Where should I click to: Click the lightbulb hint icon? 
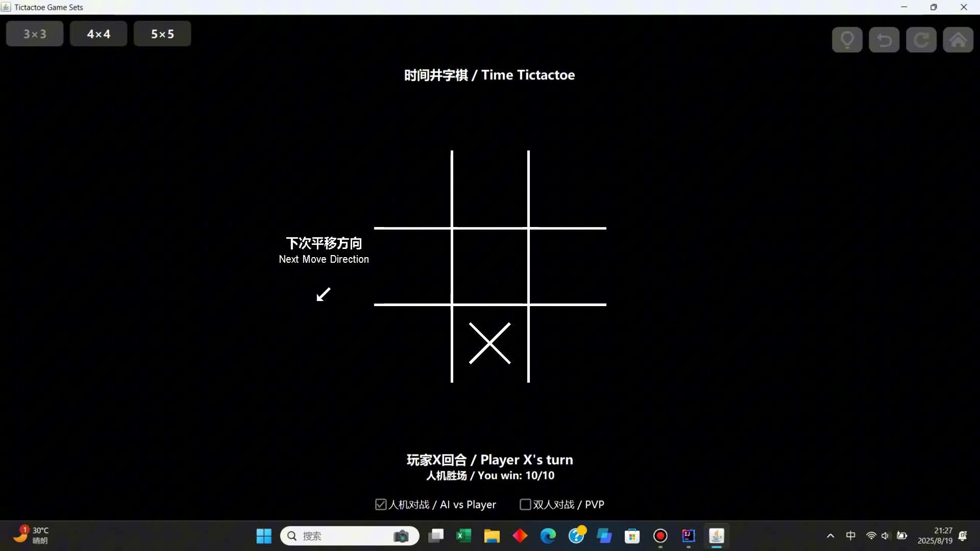(847, 40)
